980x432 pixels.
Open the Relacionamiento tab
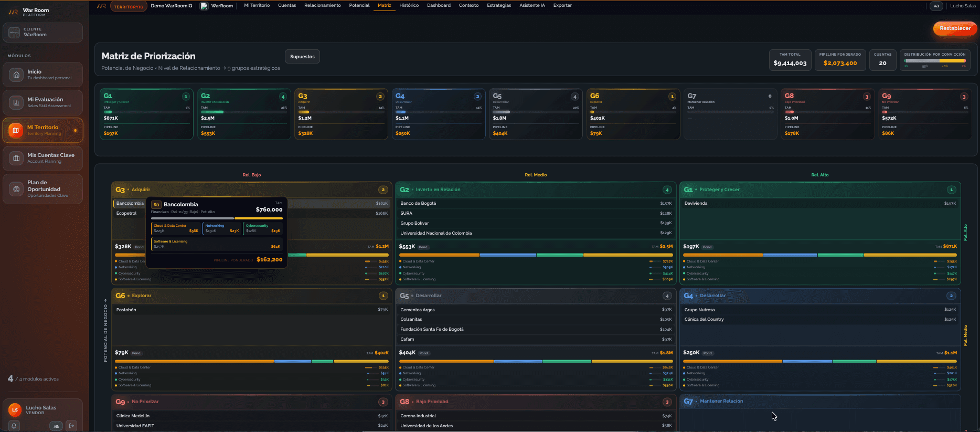pyautogui.click(x=323, y=5)
